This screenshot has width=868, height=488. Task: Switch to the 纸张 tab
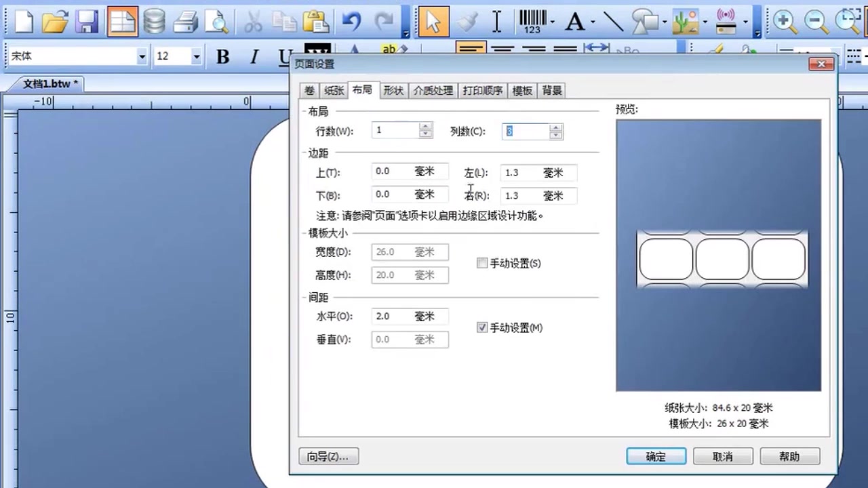(334, 90)
